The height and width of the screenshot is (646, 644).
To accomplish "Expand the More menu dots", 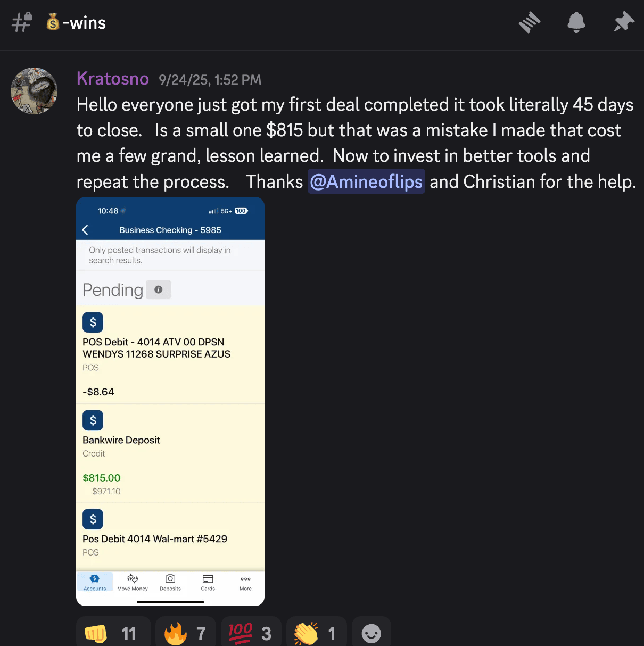I will [x=245, y=582].
